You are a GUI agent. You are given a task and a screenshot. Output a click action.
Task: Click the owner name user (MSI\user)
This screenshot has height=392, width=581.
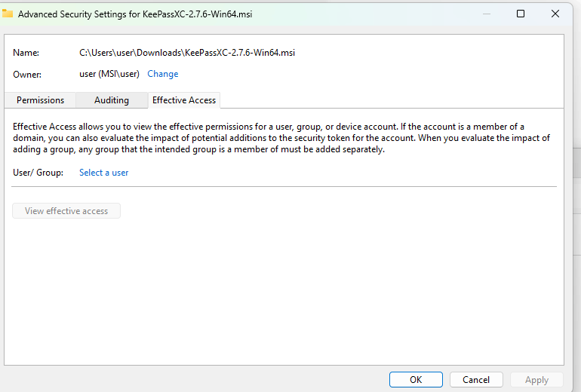tap(109, 74)
